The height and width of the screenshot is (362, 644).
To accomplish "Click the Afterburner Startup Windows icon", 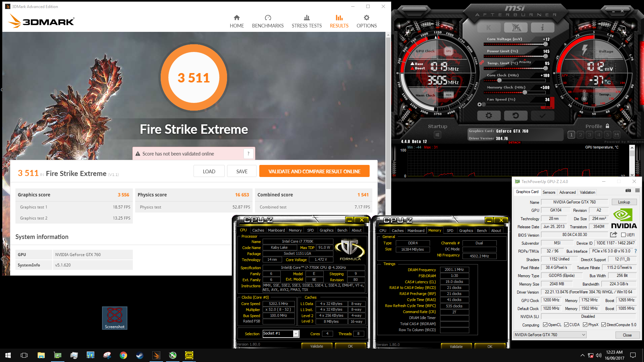I will point(437,135).
